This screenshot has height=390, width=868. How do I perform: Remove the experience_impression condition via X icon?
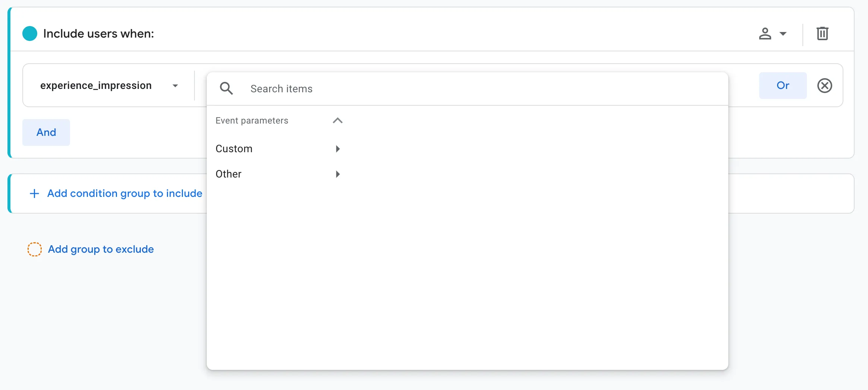pos(824,86)
